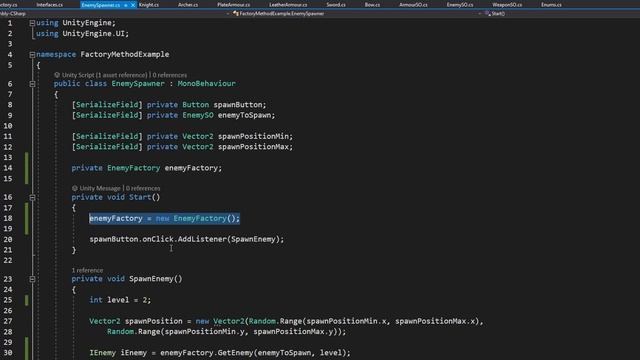This screenshot has width=640, height=360.
Task: Open the Enums.cs tab
Action: 551,5
